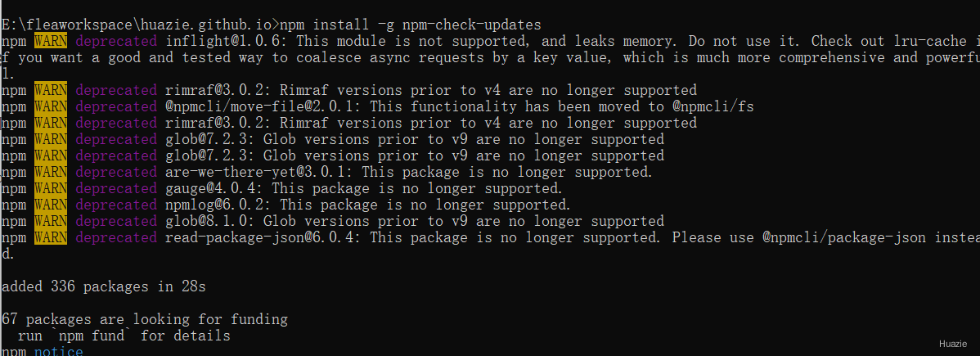
Task: Click the npmlog@6.0.2 package name
Action: [218, 205]
